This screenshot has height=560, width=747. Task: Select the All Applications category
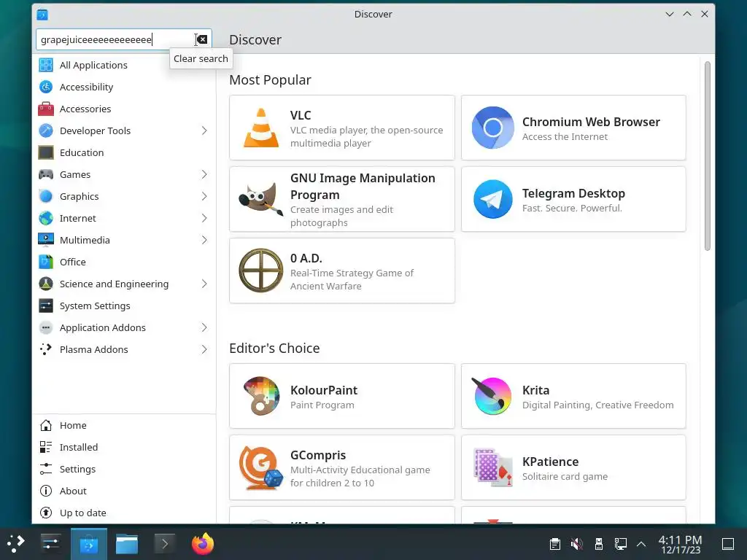(x=124, y=65)
